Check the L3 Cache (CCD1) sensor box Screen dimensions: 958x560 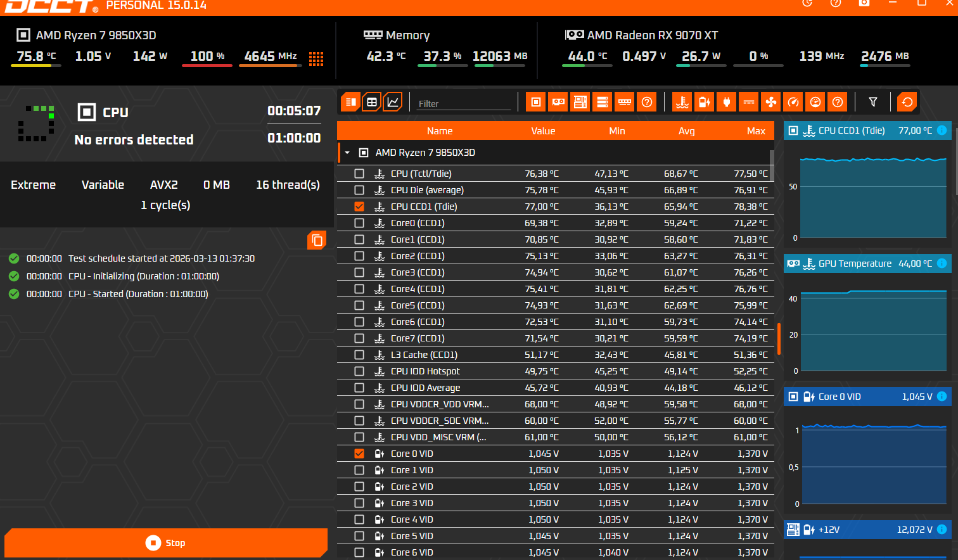coord(359,355)
